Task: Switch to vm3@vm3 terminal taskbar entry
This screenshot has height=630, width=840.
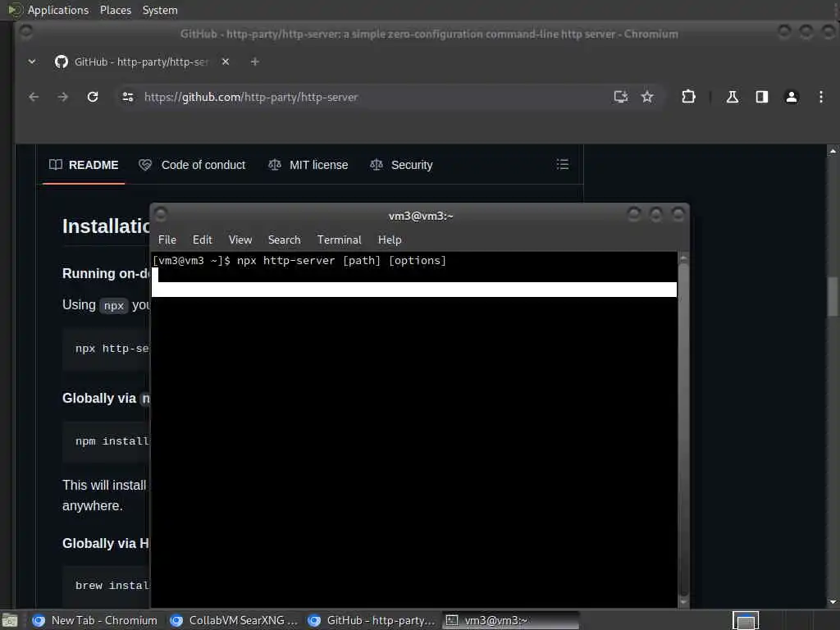Action: tap(510, 620)
